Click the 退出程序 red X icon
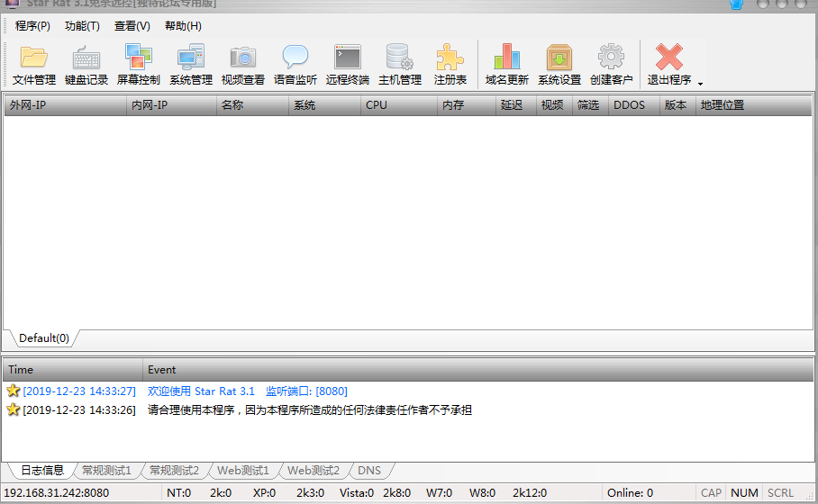 tap(669, 57)
